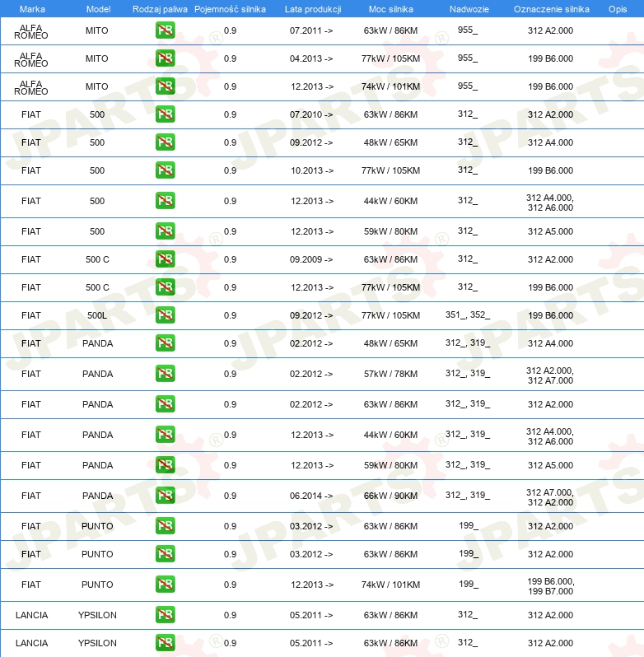Screen dimensions: 644x657
Task: Select '312_, 319_' in PANDA 66kW/90KM row
Action: click(x=468, y=495)
